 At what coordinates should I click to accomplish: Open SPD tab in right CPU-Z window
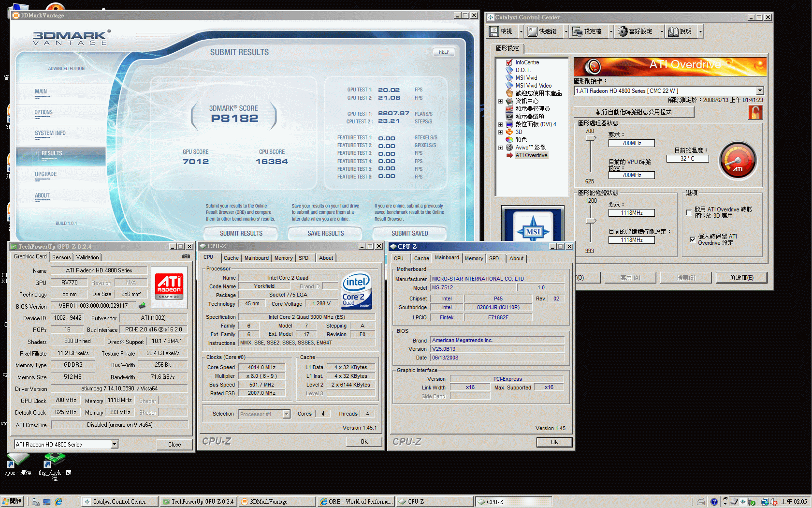tap(494, 258)
